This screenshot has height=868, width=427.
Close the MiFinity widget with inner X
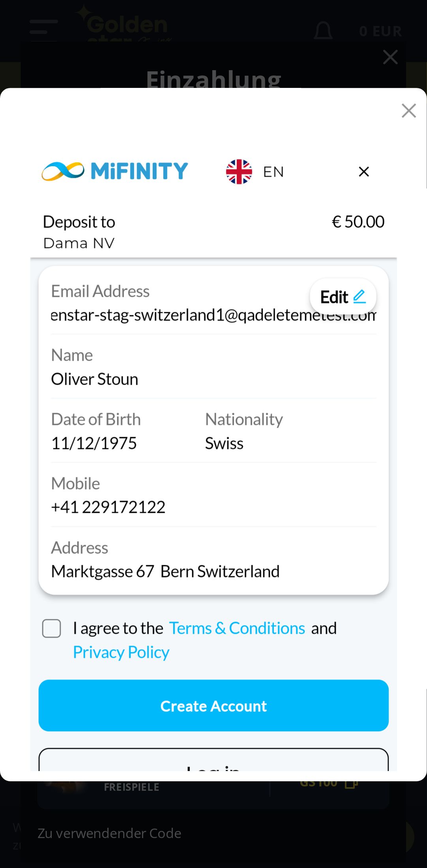(x=364, y=172)
